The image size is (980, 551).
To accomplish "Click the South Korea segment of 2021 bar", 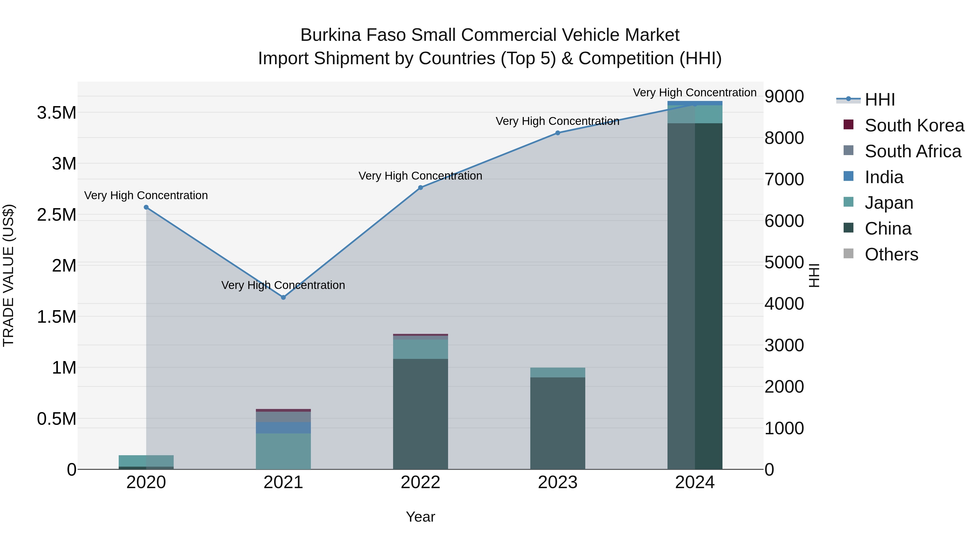I will pyautogui.click(x=283, y=410).
